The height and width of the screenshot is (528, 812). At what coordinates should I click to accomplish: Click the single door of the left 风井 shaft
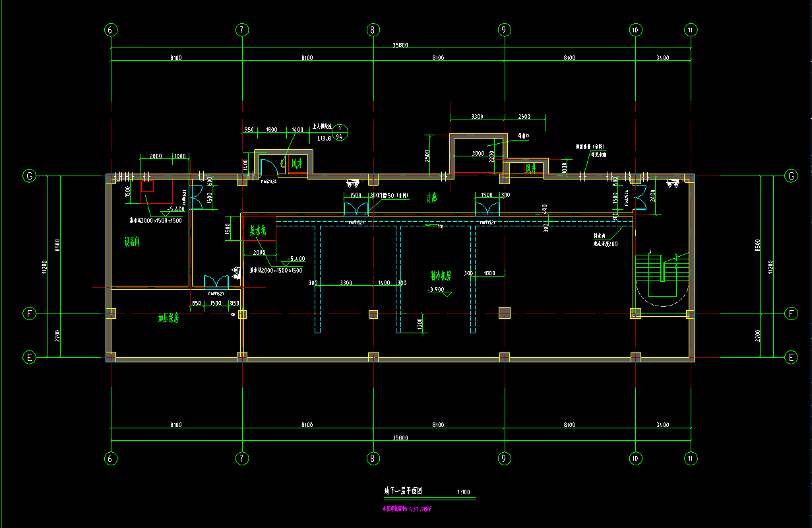click(267, 167)
